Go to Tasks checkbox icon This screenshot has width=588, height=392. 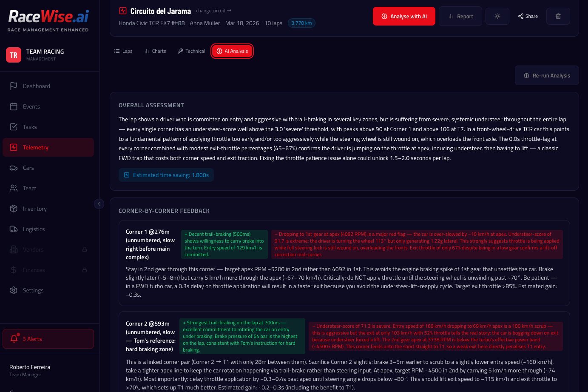(14, 127)
